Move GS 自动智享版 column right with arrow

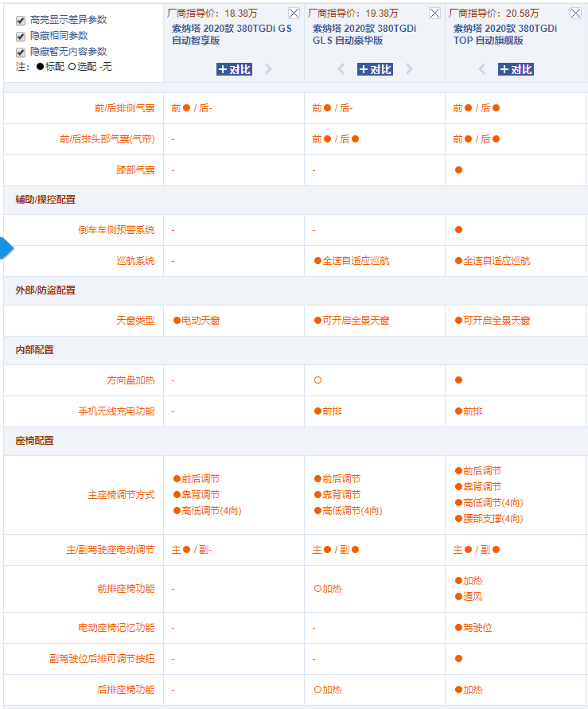268,69
